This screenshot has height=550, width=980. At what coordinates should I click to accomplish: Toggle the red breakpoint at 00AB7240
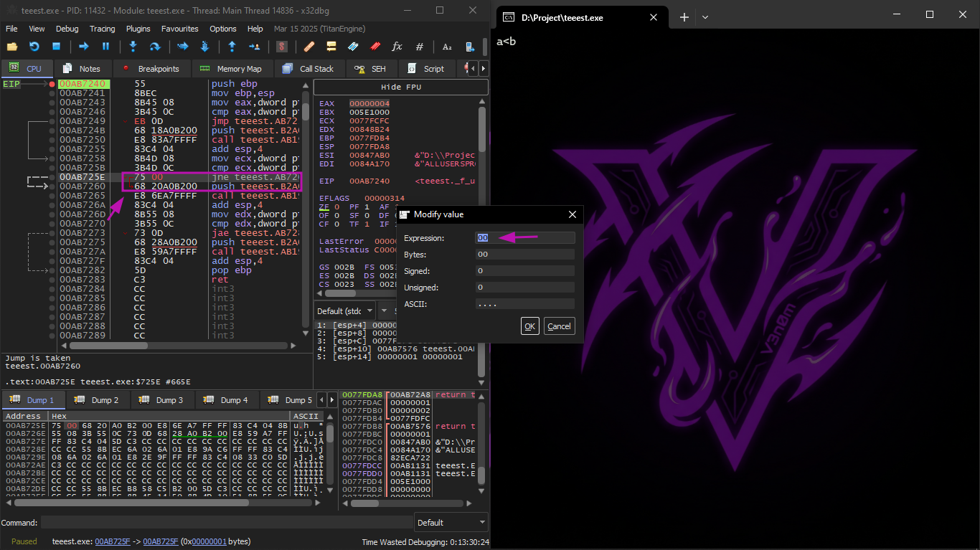tap(52, 84)
